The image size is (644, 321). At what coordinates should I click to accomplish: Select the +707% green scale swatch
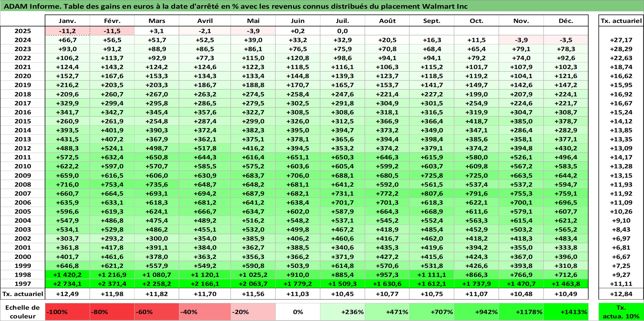432,312
